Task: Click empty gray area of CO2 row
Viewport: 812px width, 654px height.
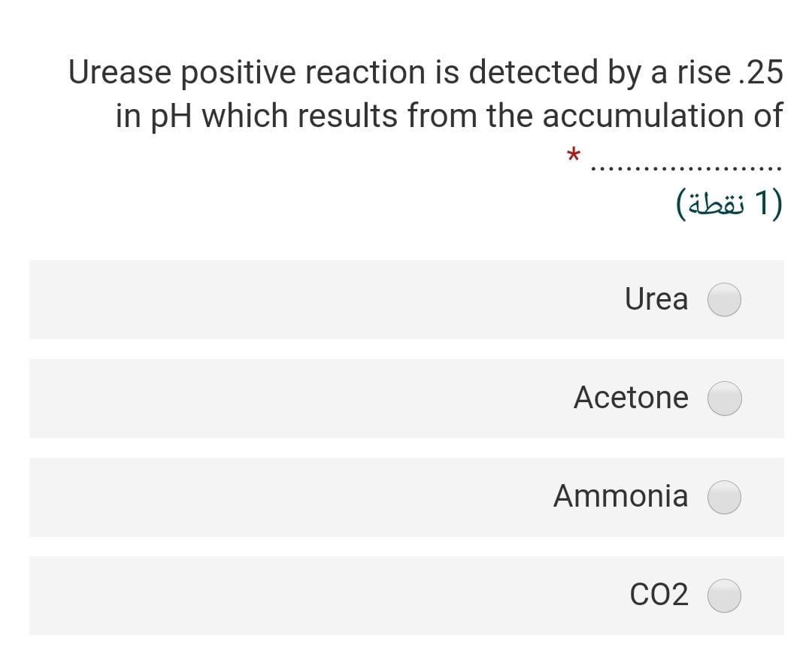Action: [x=301, y=595]
